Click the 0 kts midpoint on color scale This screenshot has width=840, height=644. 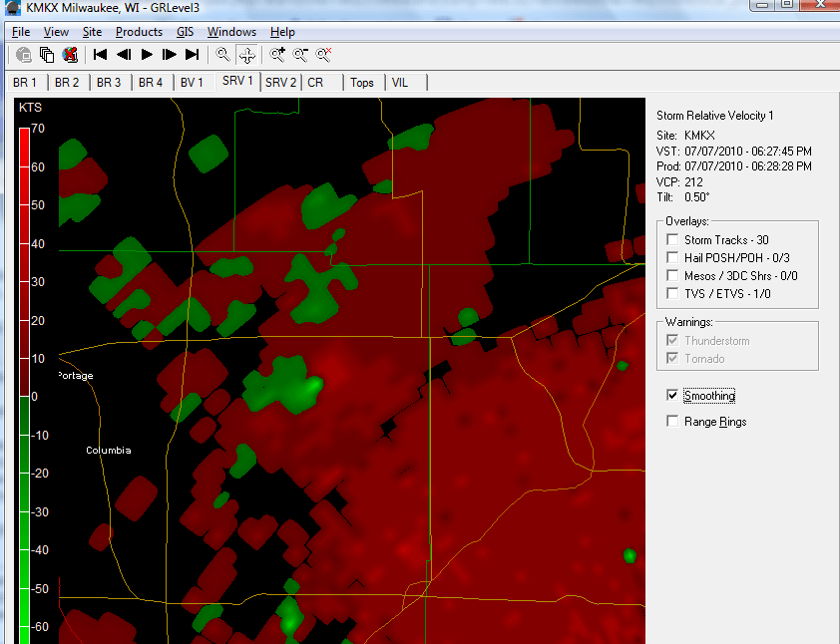point(34,397)
